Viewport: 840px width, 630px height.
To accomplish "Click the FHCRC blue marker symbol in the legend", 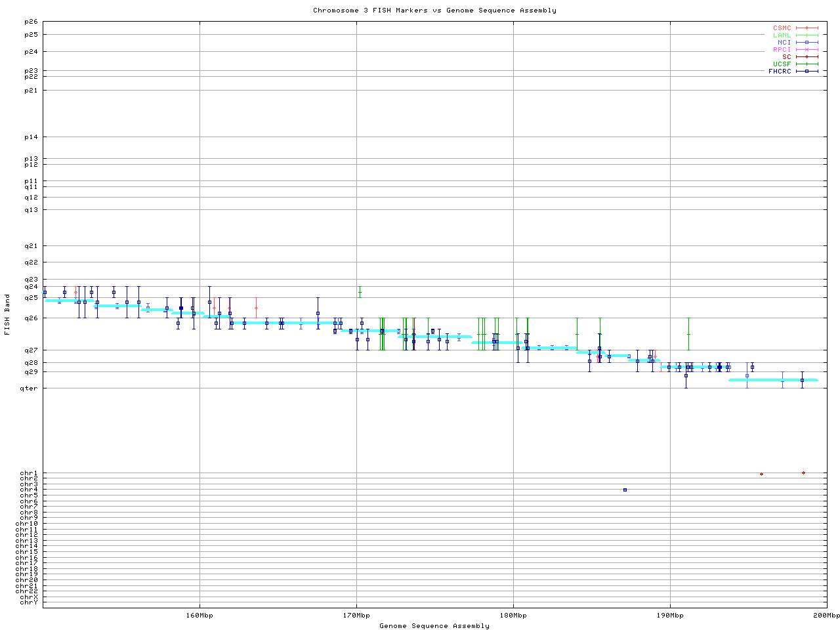I will [807, 71].
